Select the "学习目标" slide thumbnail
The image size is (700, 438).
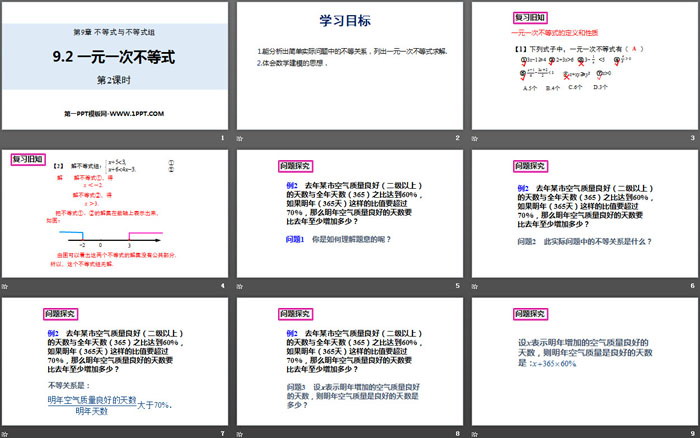[x=350, y=65]
